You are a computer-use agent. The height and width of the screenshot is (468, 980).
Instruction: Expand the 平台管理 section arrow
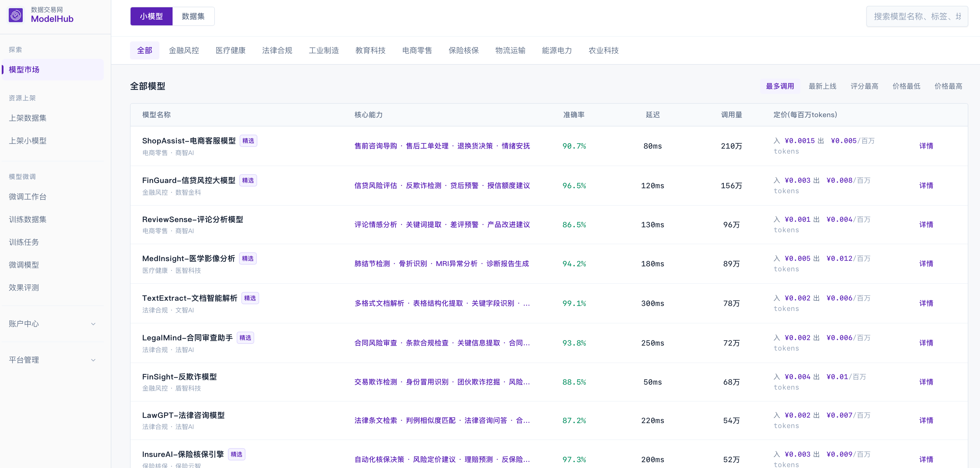[93, 360]
